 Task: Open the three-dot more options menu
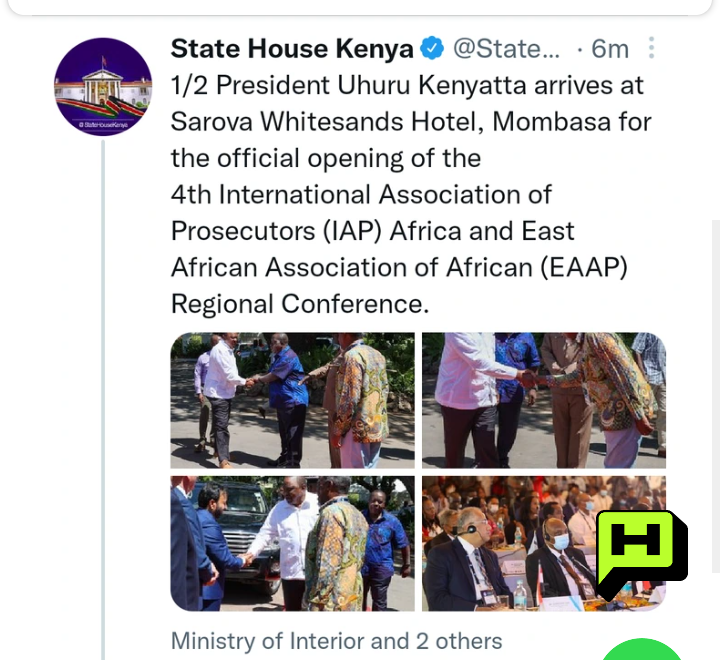coord(651,48)
